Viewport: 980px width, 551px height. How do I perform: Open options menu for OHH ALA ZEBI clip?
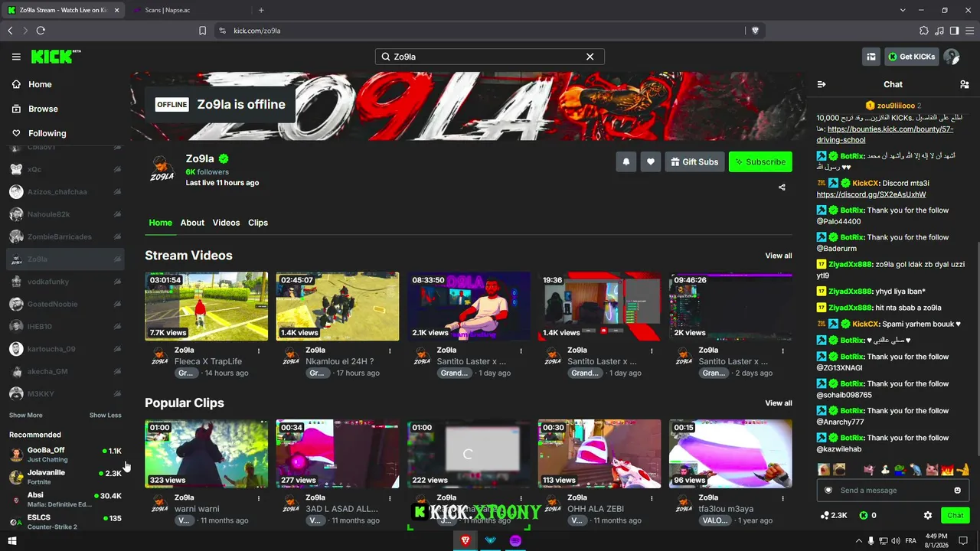[652, 498]
